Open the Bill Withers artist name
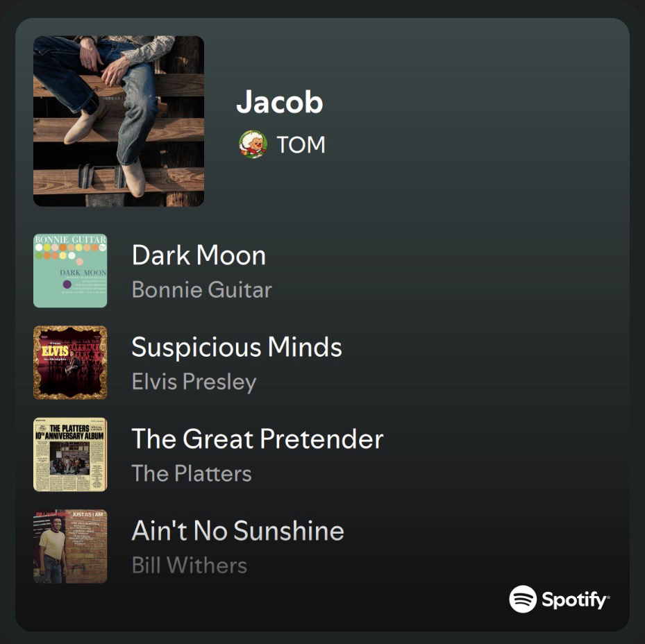 [x=190, y=565]
